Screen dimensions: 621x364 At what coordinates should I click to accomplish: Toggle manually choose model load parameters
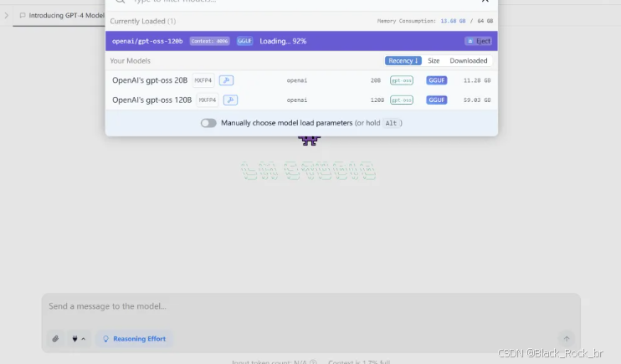(x=208, y=123)
